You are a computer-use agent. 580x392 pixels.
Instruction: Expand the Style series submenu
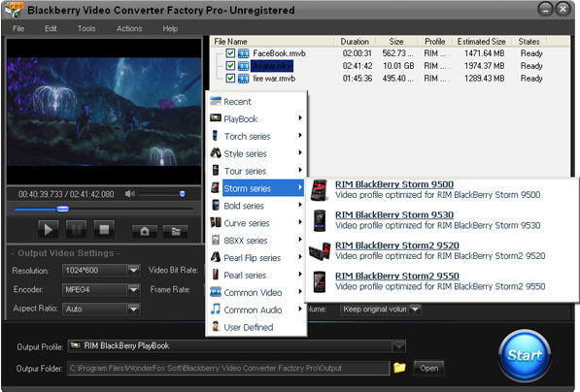(256, 153)
